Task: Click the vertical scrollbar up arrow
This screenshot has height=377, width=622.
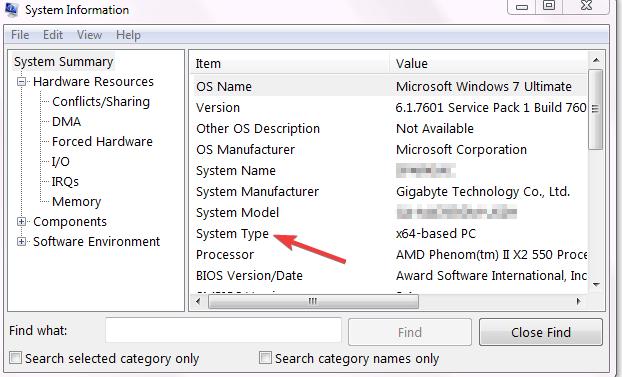Action: (x=596, y=60)
